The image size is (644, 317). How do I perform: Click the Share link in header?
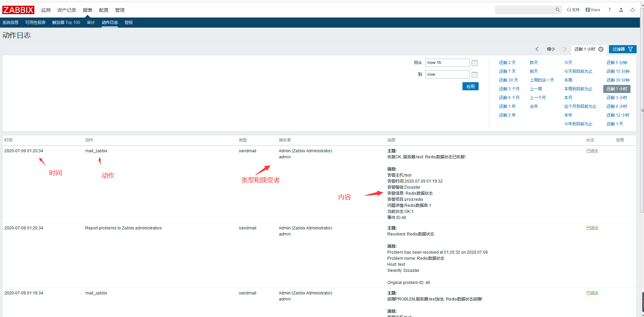pyautogui.click(x=593, y=10)
